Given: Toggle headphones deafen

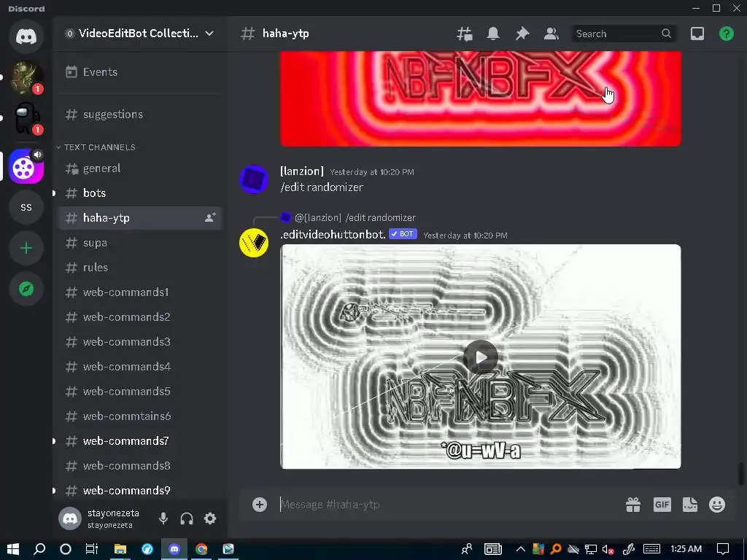Looking at the screenshot, I should [x=187, y=518].
